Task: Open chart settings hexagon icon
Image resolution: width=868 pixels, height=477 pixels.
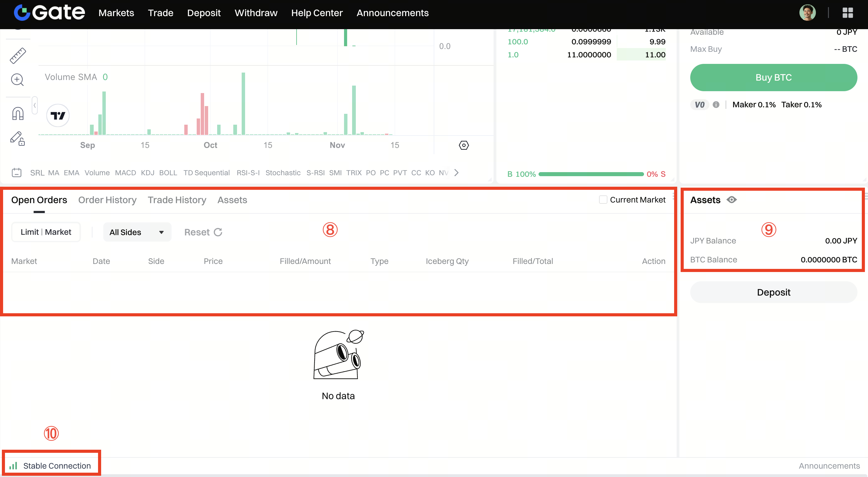Action: coord(464,145)
